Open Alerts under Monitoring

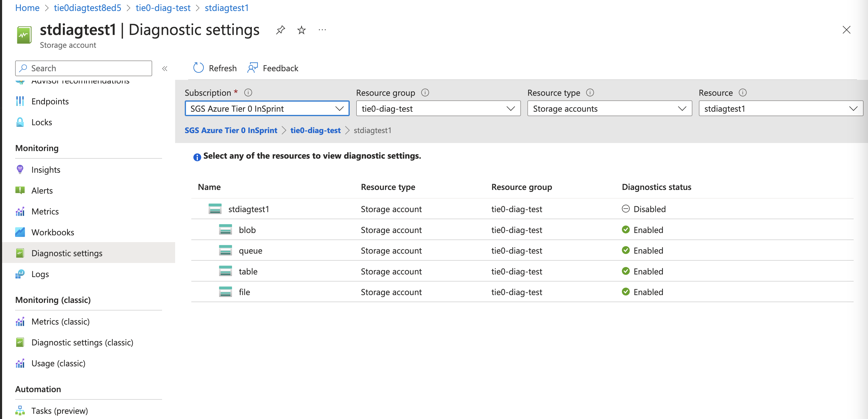click(42, 191)
